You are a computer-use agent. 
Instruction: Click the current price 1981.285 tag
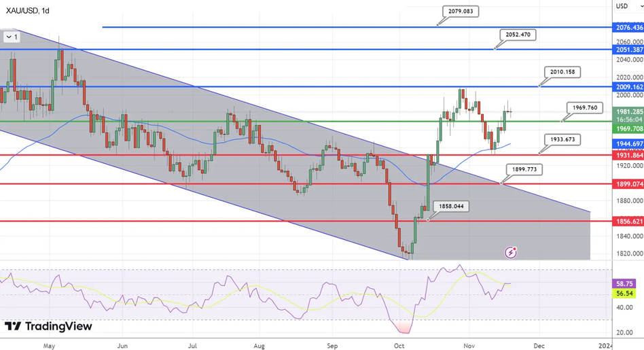tap(627, 112)
